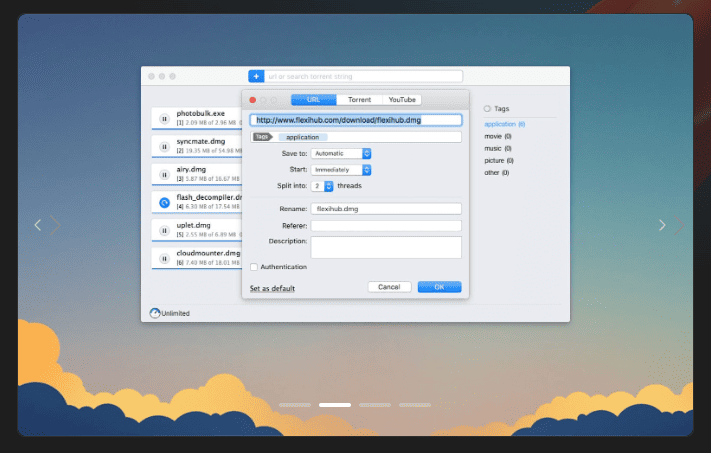The image size is (711, 453).
Task: Switch to the YouTube tab
Action: pyautogui.click(x=402, y=100)
